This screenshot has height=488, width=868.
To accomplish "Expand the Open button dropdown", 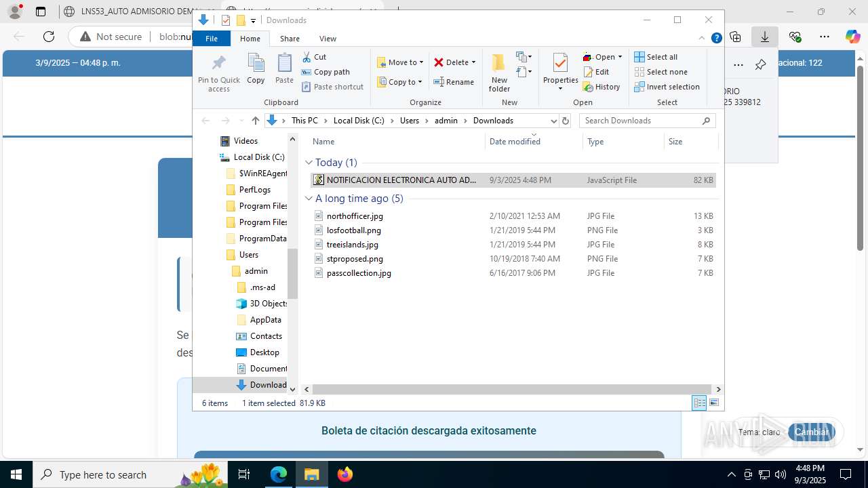I will [x=620, y=57].
